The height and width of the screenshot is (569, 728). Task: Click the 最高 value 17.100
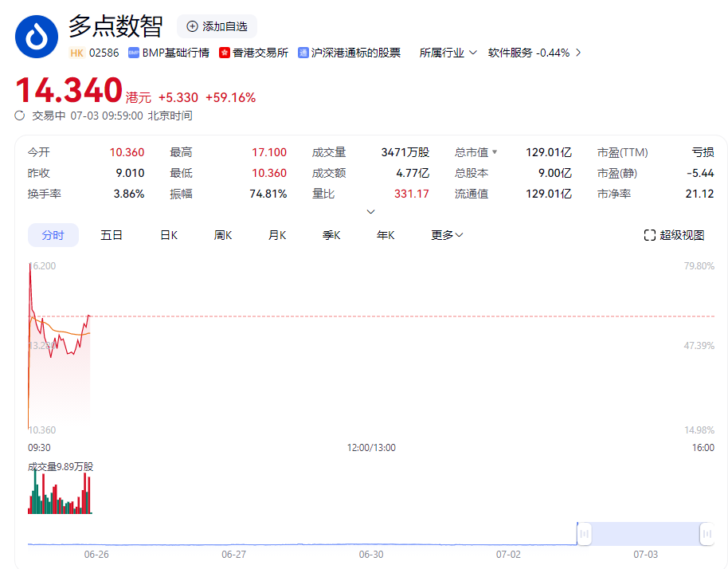pos(269,152)
